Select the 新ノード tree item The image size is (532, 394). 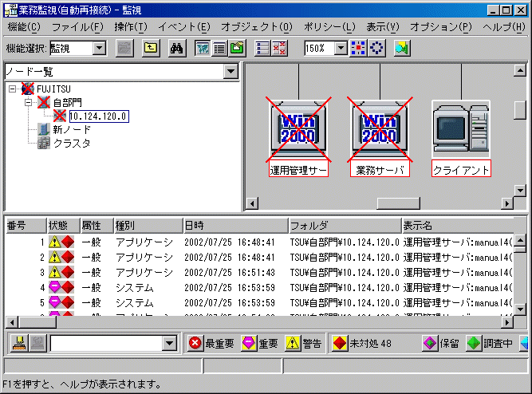[x=72, y=129]
